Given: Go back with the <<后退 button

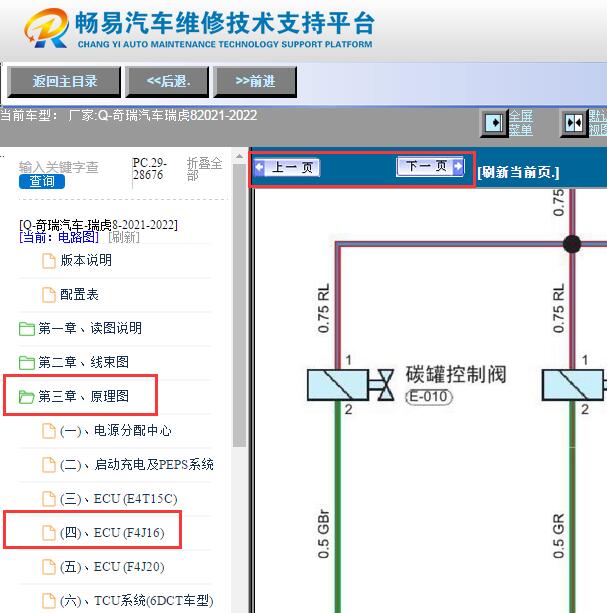Looking at the screenshot, I should click(167, 81).
